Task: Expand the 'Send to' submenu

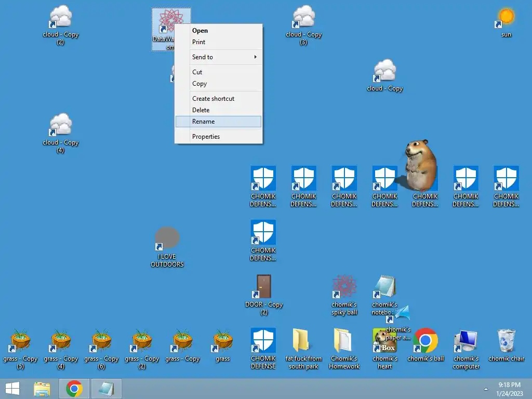Action: [219, 57]
